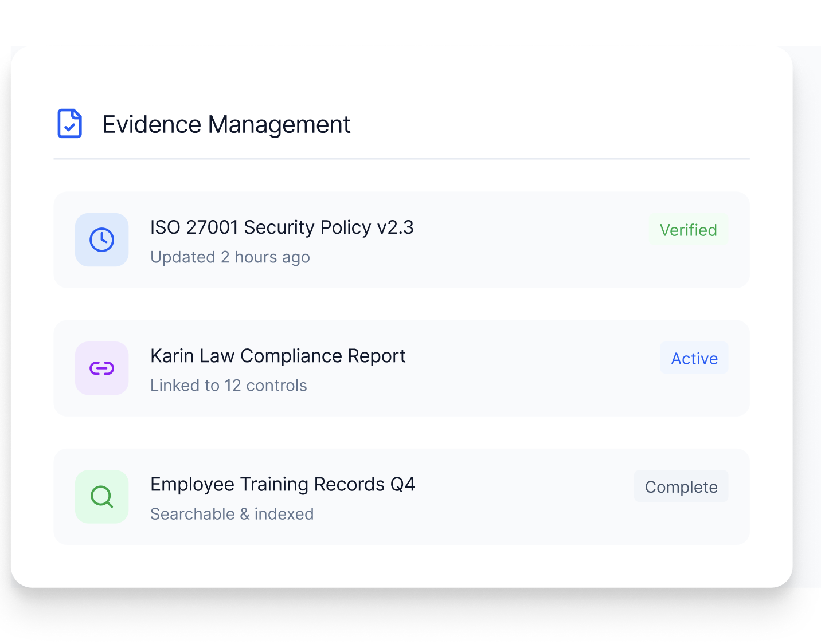
Task: Click the 'Linked to 12 controls' text
Action: coord(228,386)
